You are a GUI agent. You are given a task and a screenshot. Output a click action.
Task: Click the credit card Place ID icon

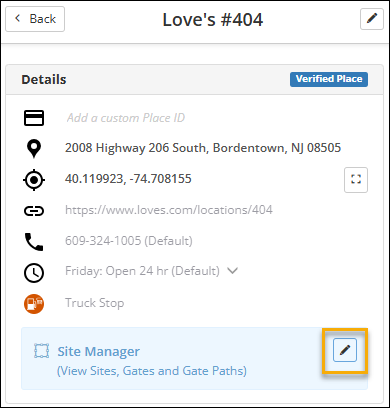(x=34, y=118)
